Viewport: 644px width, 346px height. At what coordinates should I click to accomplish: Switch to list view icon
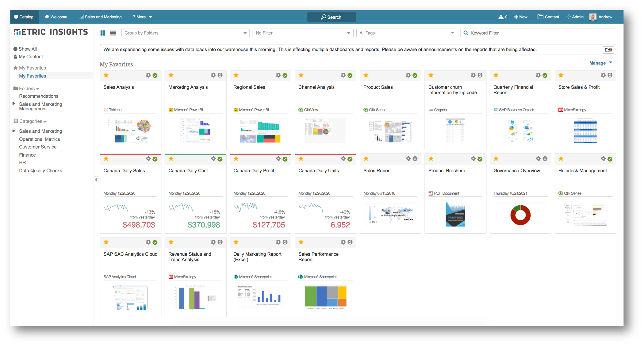click(113, 33)
